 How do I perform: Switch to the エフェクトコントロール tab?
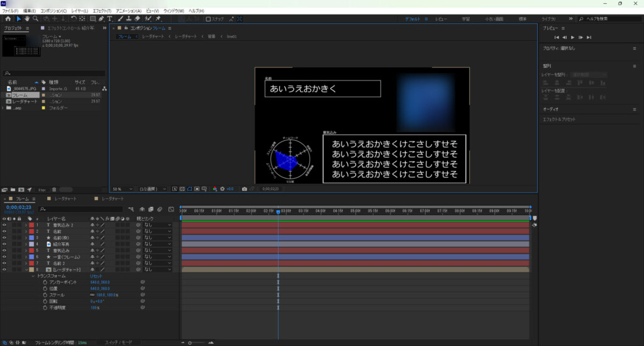click(65, 28)
